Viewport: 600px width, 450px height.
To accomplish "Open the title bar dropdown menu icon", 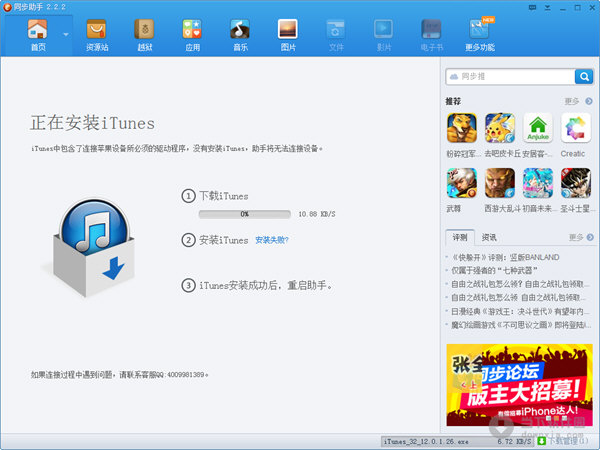I will [x=548, y=8].
